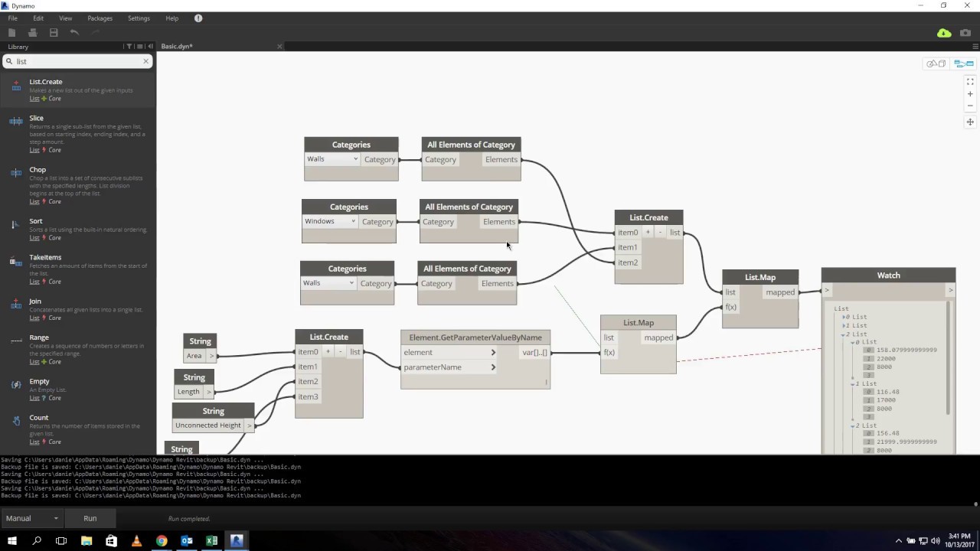Image resolution: width=980 pixels, height=551 pixels.
Task: Click Zoom to fit icon on canvas
Action: coord(970,82)
